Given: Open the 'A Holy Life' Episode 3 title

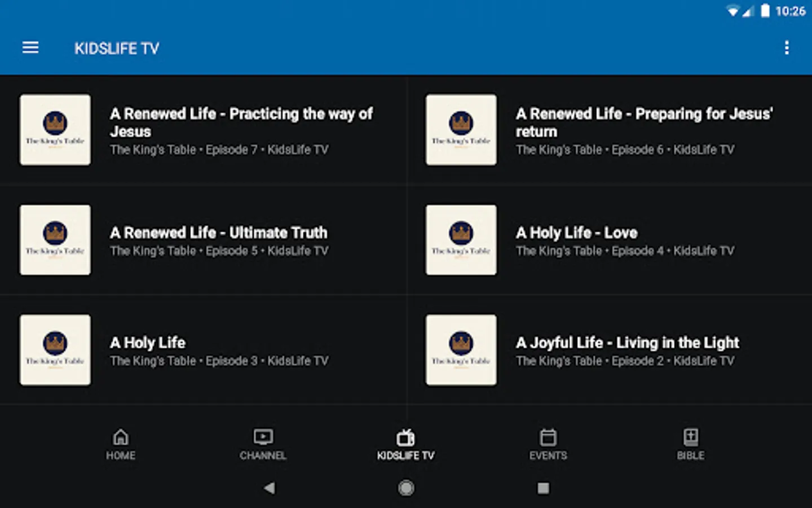Looking at the screenshot, I should tap(148, 343).
